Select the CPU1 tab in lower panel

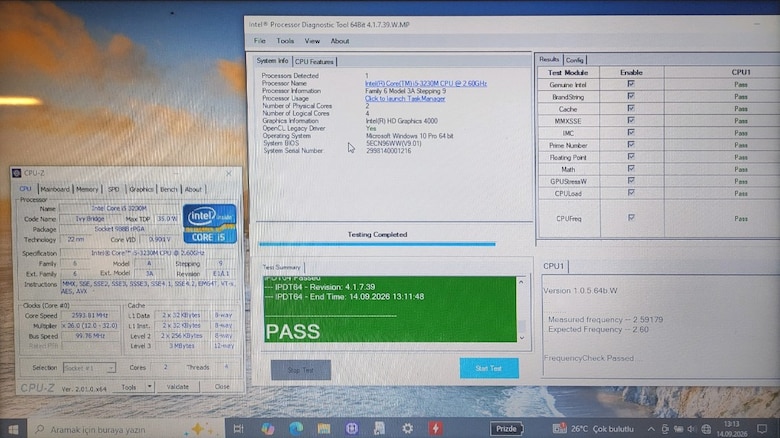554,266
